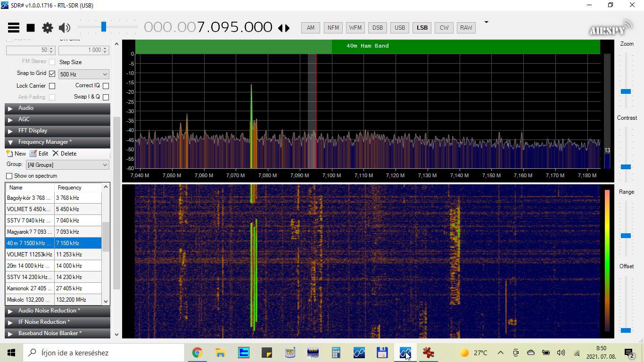Viewport: 644px width, 362px height.
Task: Click the Windows taskbar search box
Action: click(104, 353)
